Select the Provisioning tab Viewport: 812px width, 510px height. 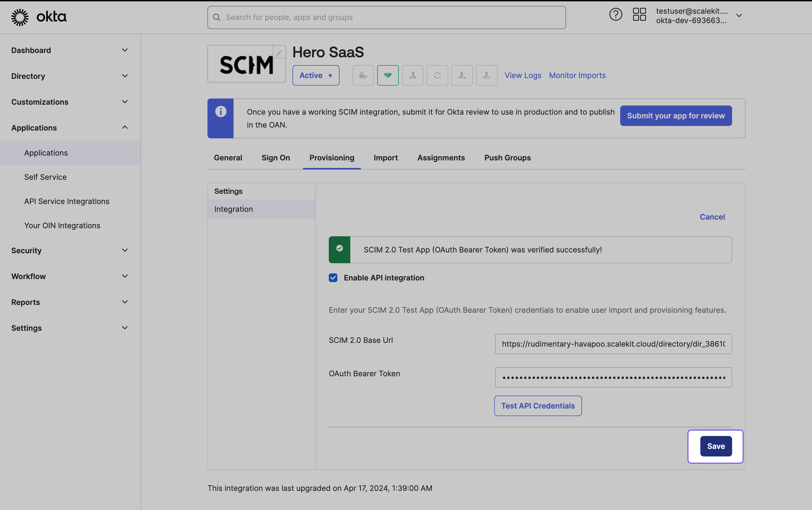coord(332,157)
